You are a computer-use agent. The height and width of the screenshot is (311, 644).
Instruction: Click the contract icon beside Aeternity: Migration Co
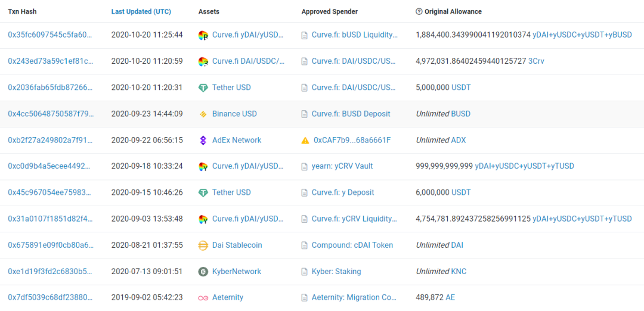[305, 298]
